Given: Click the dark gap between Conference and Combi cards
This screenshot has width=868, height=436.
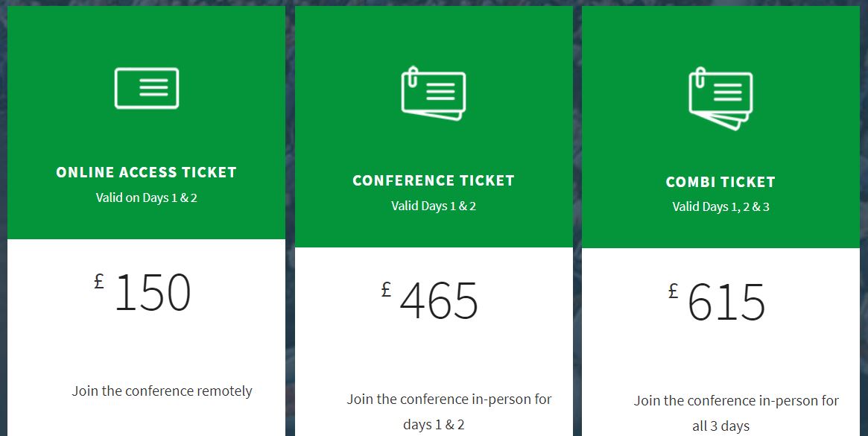Looking at the screenshot, I should click(577, 224).
